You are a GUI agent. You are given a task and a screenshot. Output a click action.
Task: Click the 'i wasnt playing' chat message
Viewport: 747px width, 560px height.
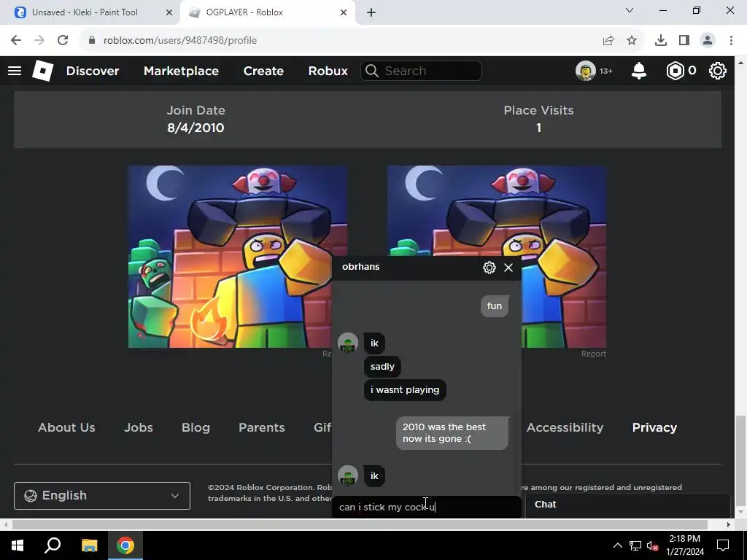tap(405, 390)
